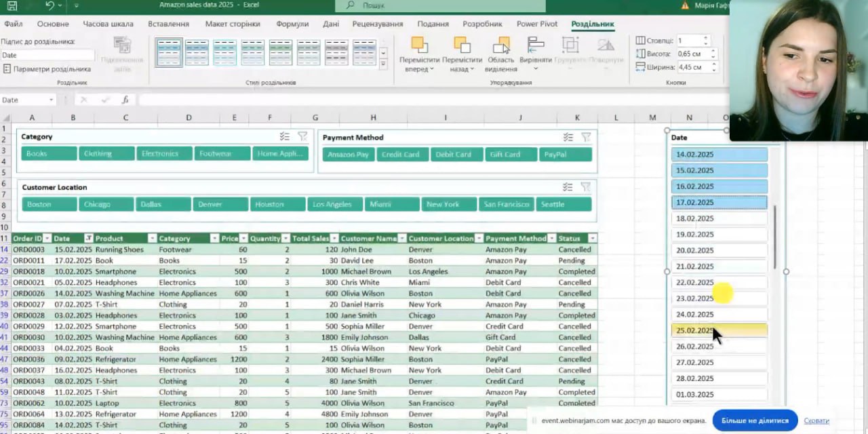
Task: Open the Формули ribbon tab
Action: (x=292, y=24)
